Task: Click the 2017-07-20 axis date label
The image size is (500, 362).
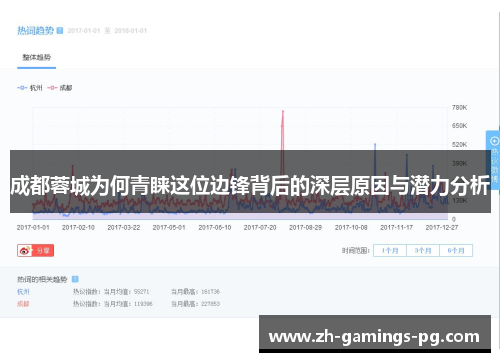Action: click(260, 228)
